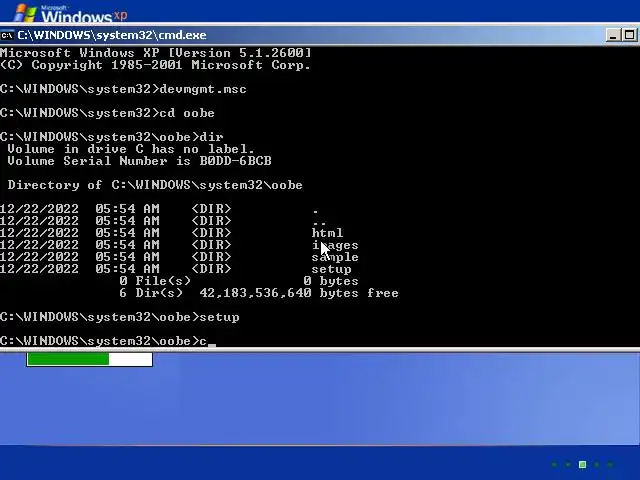Click the 'oobe>dir' command line
Screen dimensions: 640x480
[112, 137]
